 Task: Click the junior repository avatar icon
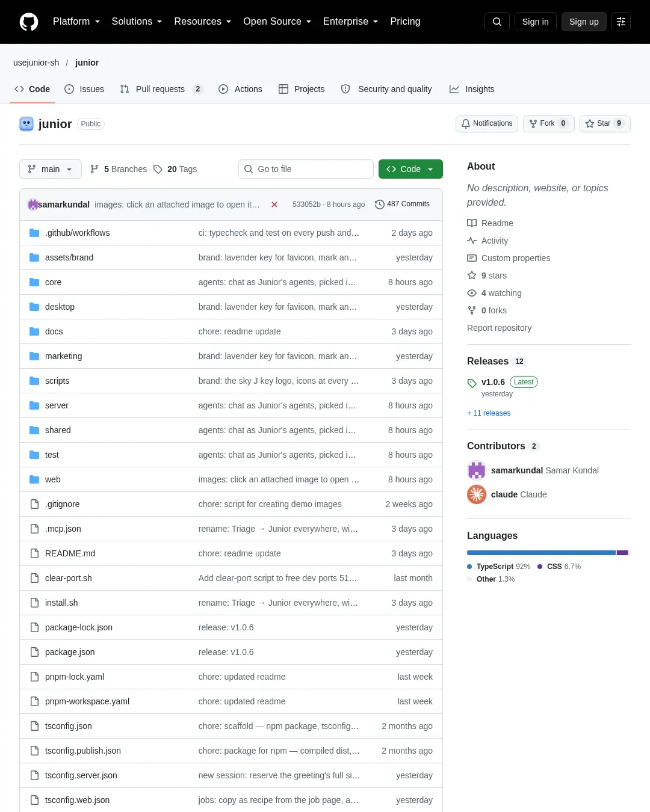pos(26,124)
